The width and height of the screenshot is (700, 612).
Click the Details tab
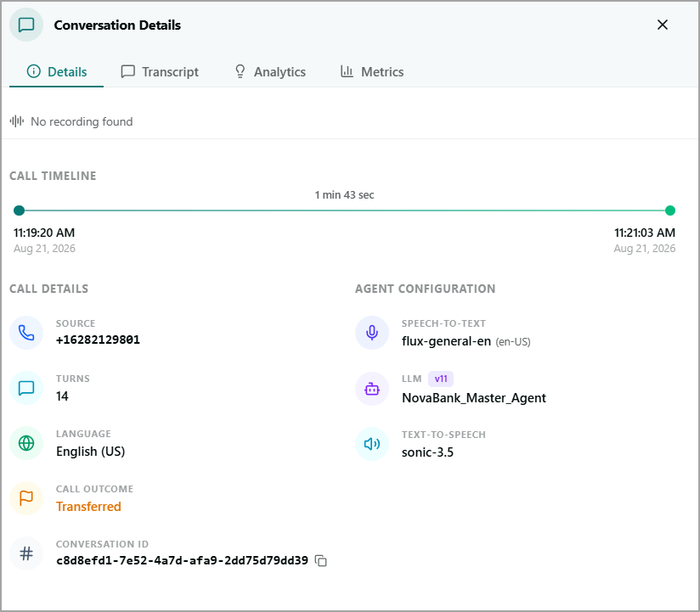tap(57, 72)
